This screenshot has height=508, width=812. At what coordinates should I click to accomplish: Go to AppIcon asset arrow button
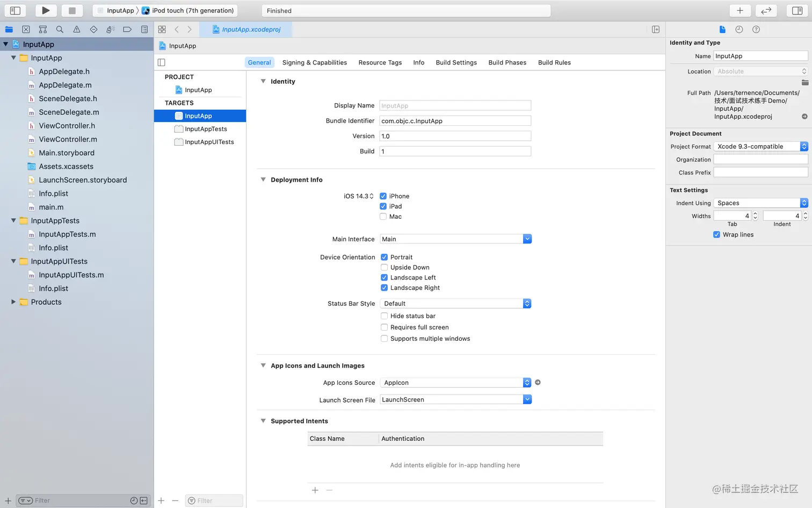pyautogui.click(x=538, y=382)
